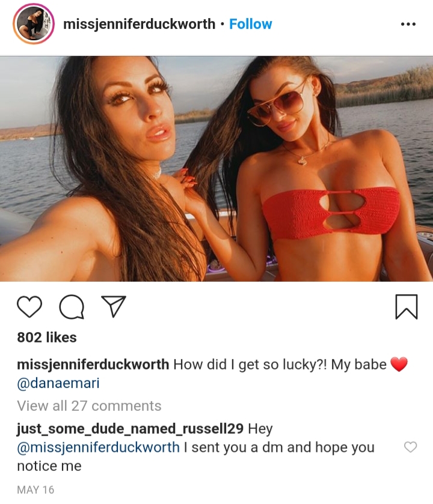Expand View all 27 comments
433x504 pixels.
(x=89, y=406)
